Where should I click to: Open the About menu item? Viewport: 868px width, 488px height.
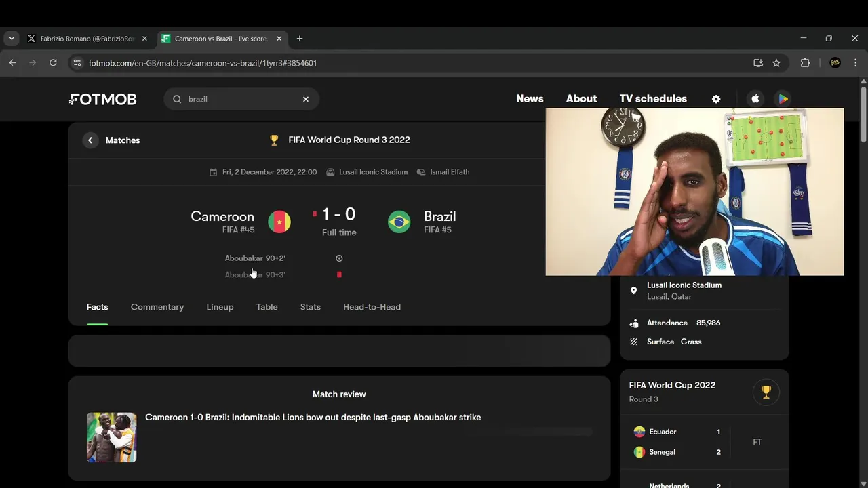coord(581,98)
